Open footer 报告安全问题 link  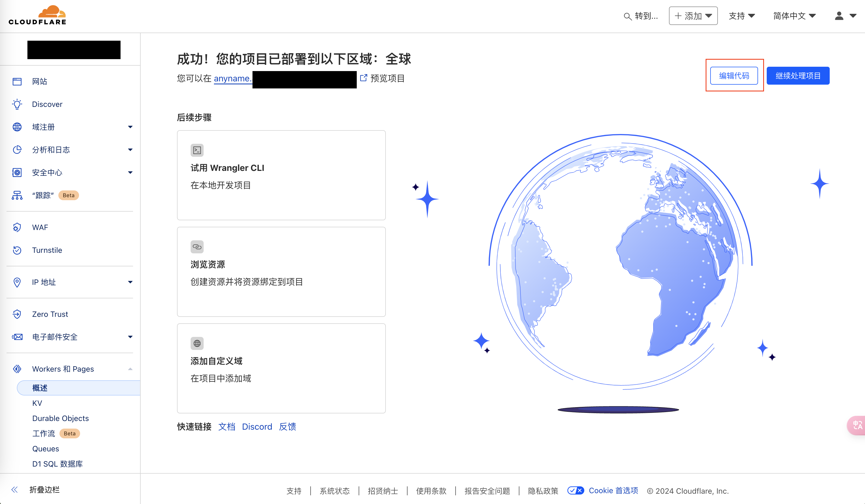487,491
